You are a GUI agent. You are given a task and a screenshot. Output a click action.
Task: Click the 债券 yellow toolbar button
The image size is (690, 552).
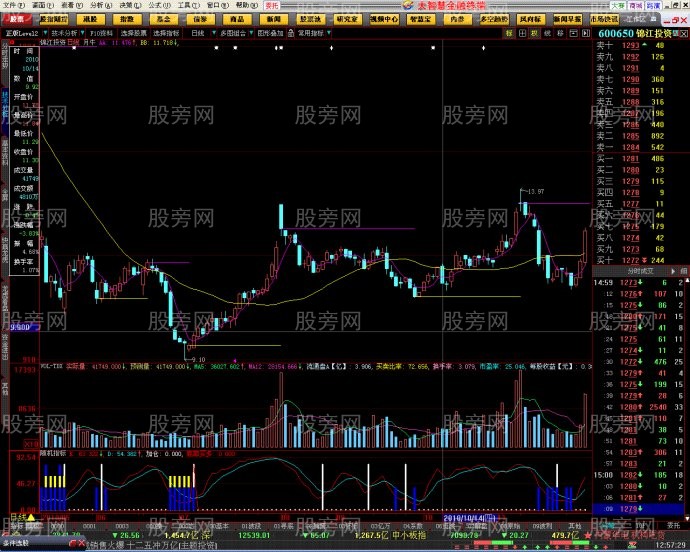click(200, 19)
